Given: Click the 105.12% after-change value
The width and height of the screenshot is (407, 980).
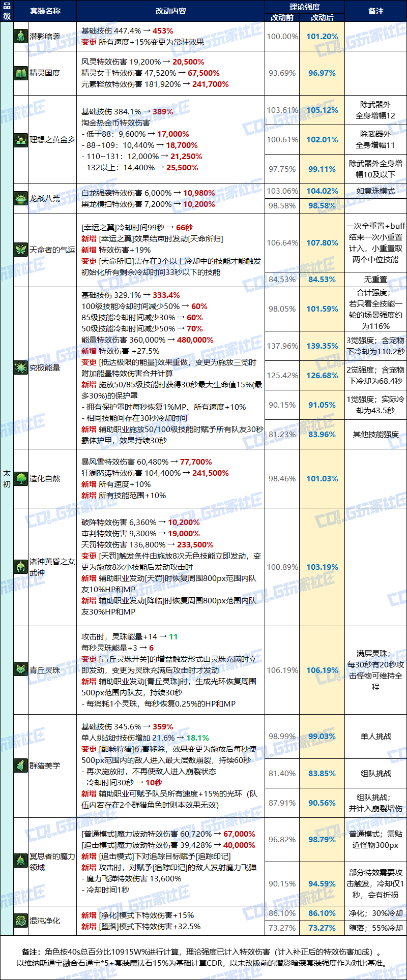Looking at the screenshot, I should [322, 110].
